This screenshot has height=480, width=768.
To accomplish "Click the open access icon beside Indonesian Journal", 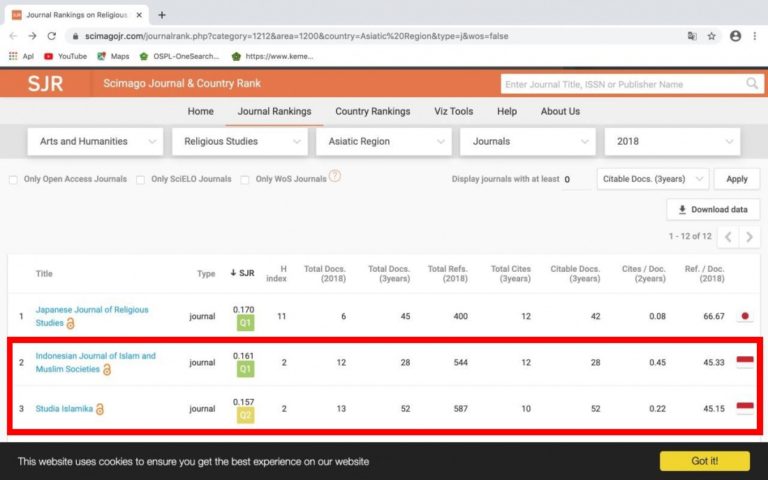I will point(107,369).
